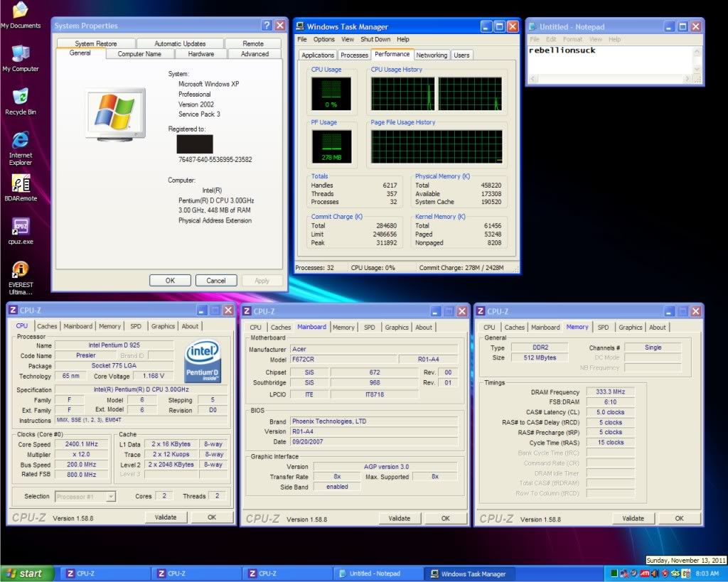Open the Applications tab in Task Manager
This screenshot has height=582, width=728.
click(318, 55)
